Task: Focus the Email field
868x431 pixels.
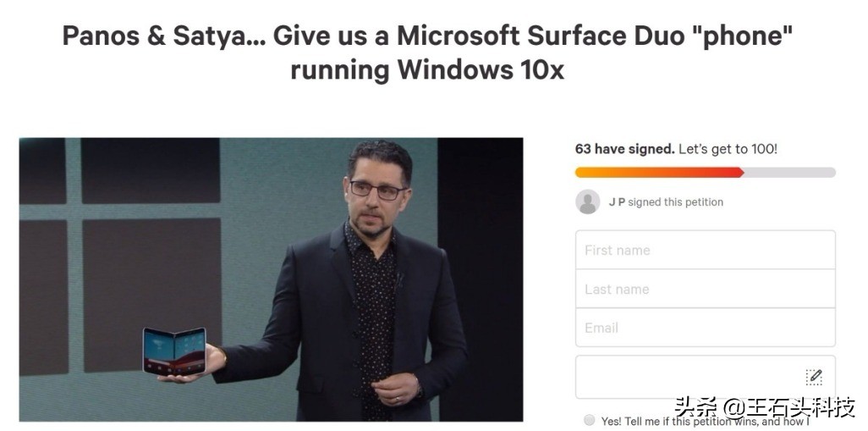Action: 706,328
